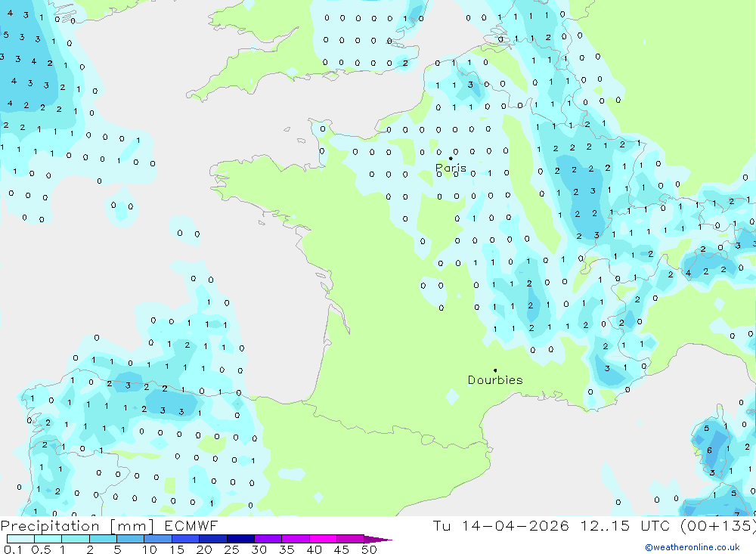The image size is (756, 554).
Task: Click the Tu 14-04-2026 date text
Action: pyautogui.click(x=501, y=525)
